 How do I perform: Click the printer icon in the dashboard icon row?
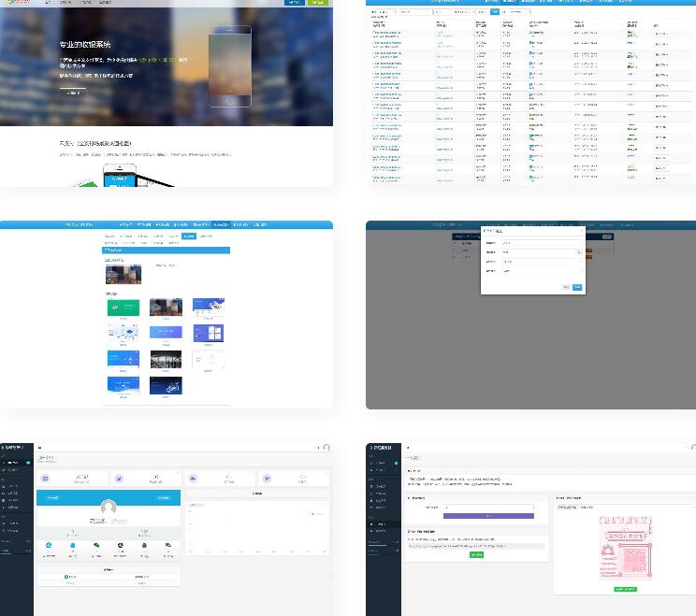(x=144, y=545)
